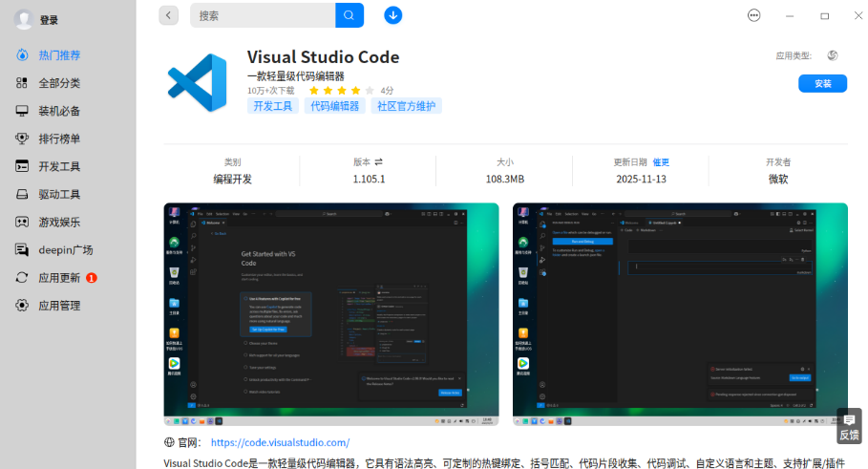Install Visual Studio Code with 安装
Image resolution: width=868 pixels, height=469 pixels.
point(822,84)
